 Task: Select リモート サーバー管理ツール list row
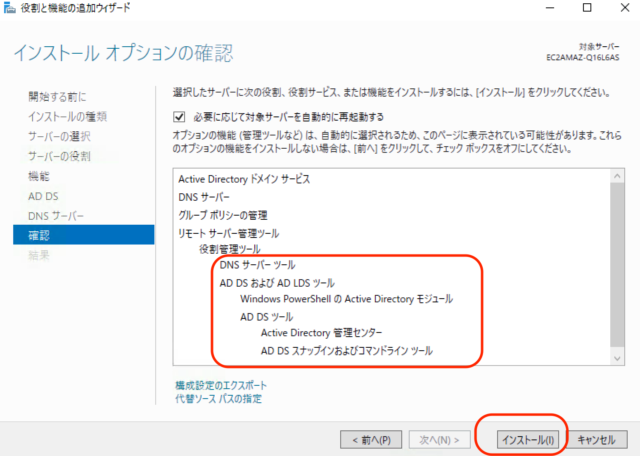(228, 233)
